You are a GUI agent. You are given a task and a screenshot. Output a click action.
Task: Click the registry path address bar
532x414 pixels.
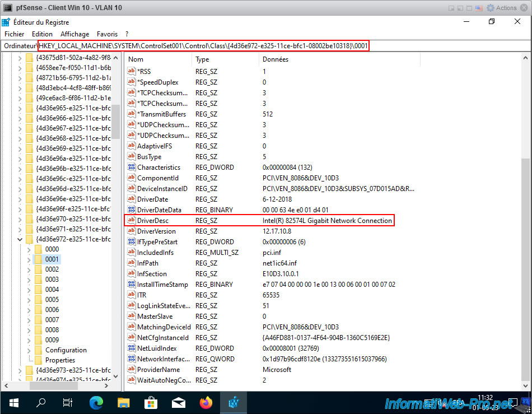pos(266,45)
